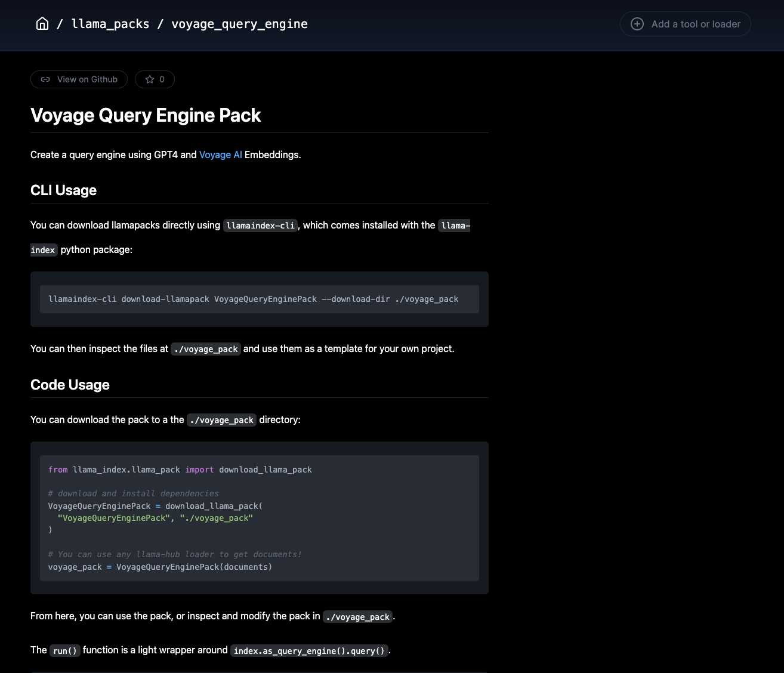Open the 'View on Github' link text
The height and width of the screenshot is (673, 784).
point(87,79)
